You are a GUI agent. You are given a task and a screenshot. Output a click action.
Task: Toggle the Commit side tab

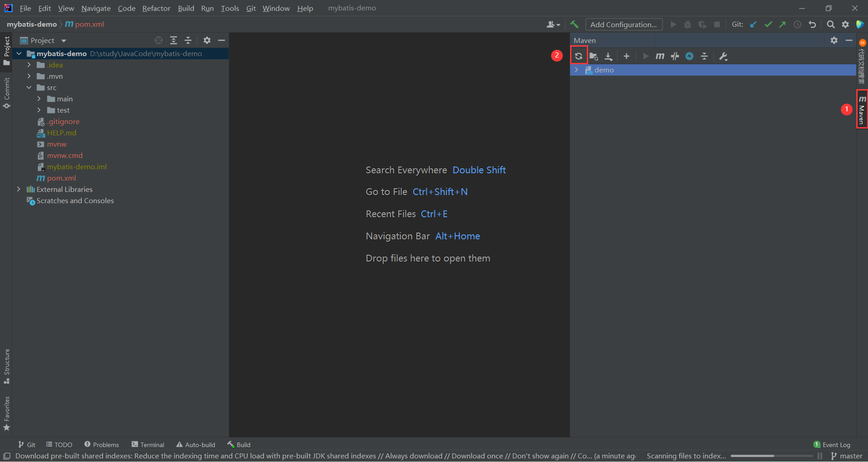(6, 93)
